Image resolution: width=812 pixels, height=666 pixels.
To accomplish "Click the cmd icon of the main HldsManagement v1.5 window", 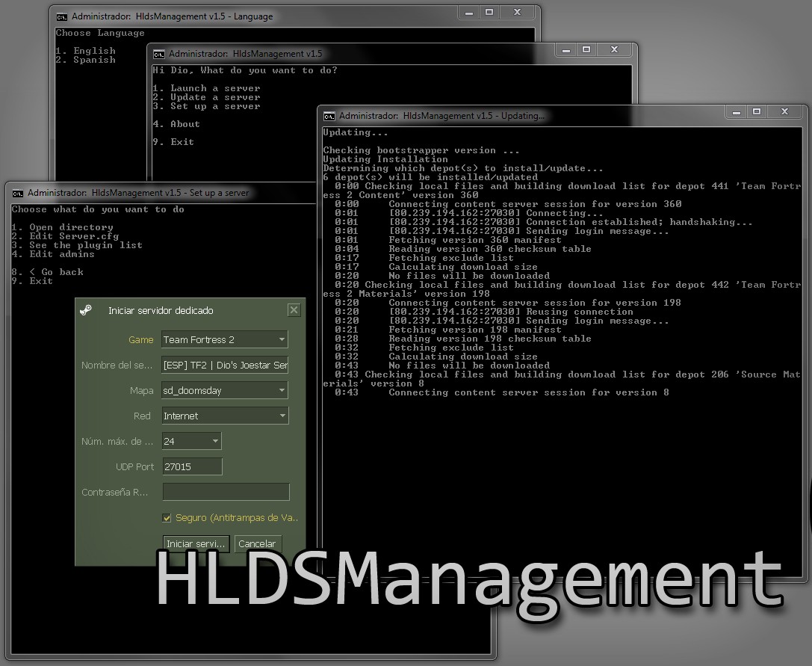I will pos(158,54).
